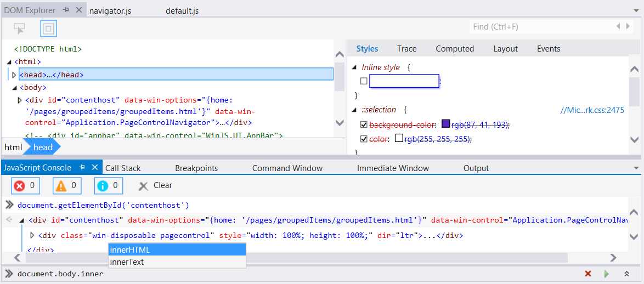The image size is (644, 284).
Task: Select the head breadcrumb
Action: (43, 147)
